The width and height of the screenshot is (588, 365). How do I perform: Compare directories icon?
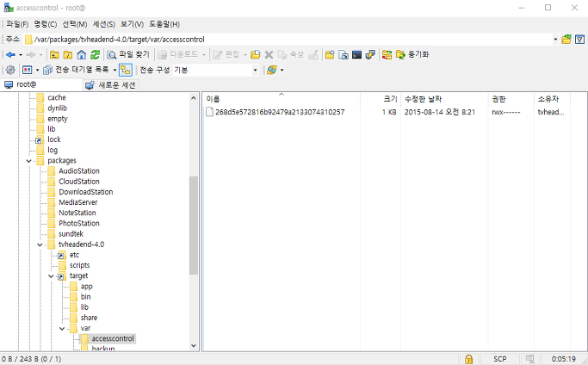(387, 55)
